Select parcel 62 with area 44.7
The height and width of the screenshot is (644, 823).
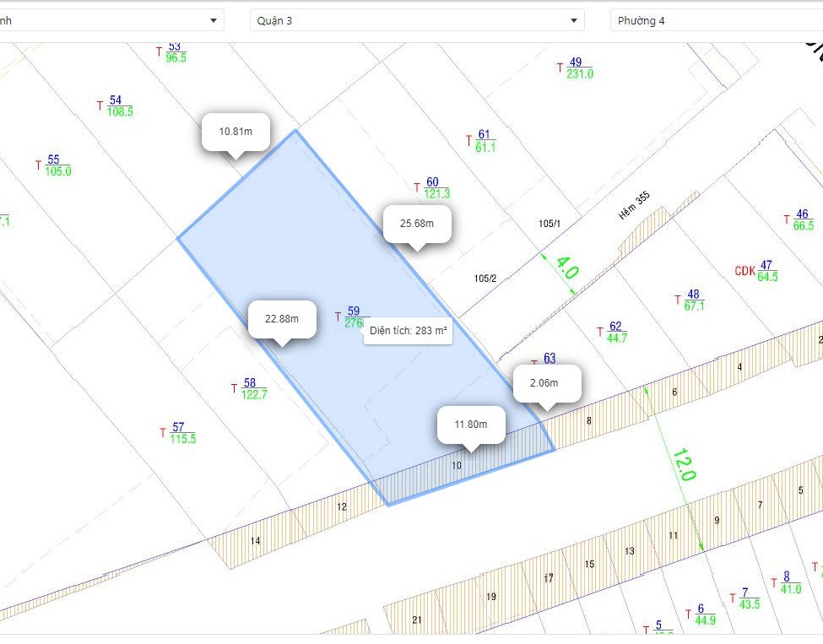(x=616, y=333)
